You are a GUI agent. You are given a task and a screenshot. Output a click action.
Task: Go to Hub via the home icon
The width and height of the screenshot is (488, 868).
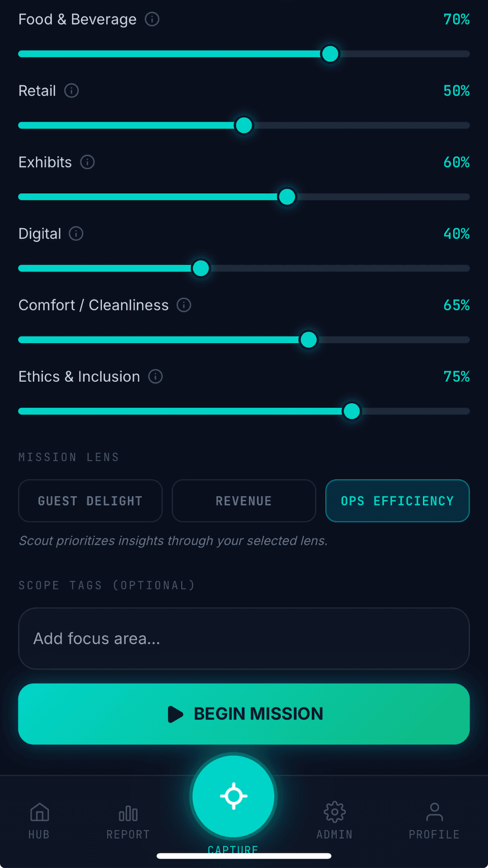point(39,820)
